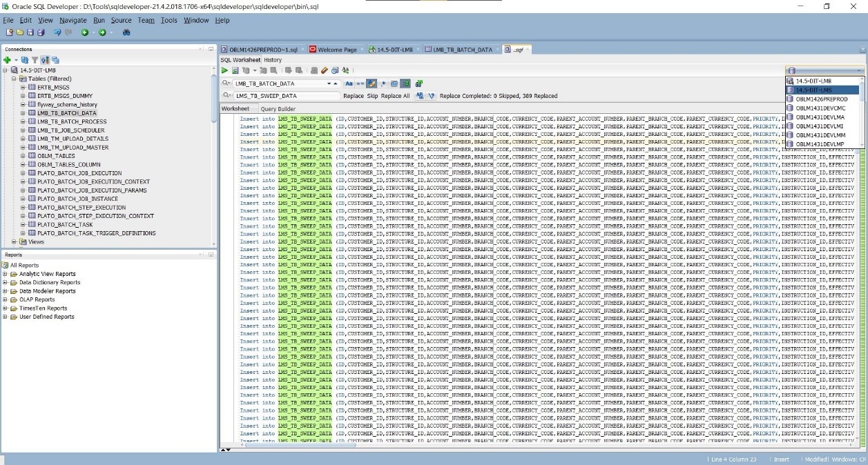
Task: Expand Data Dictionary Reports node
Action: [6, 282]
